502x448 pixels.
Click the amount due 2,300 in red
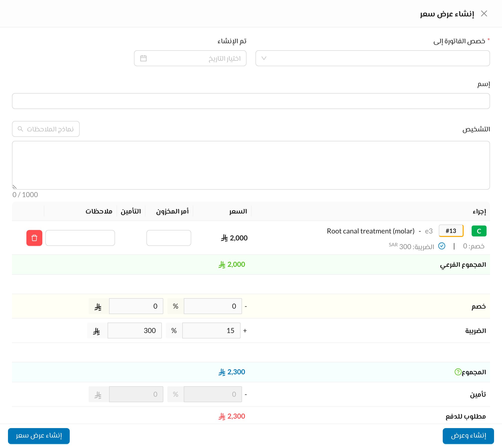(232, 416)
